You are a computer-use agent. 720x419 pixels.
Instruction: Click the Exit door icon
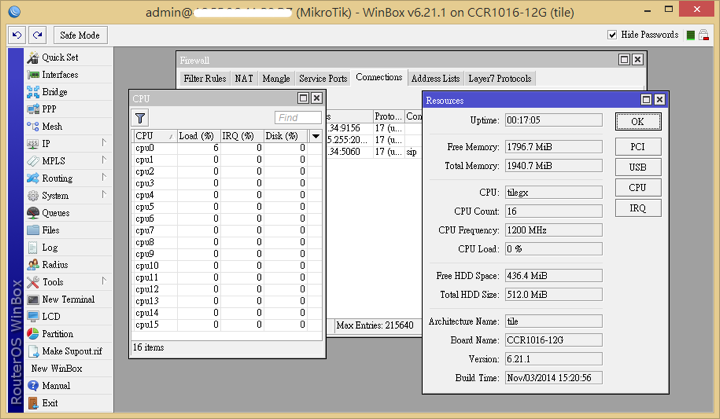pyautogui.click(x=33, y=403)
